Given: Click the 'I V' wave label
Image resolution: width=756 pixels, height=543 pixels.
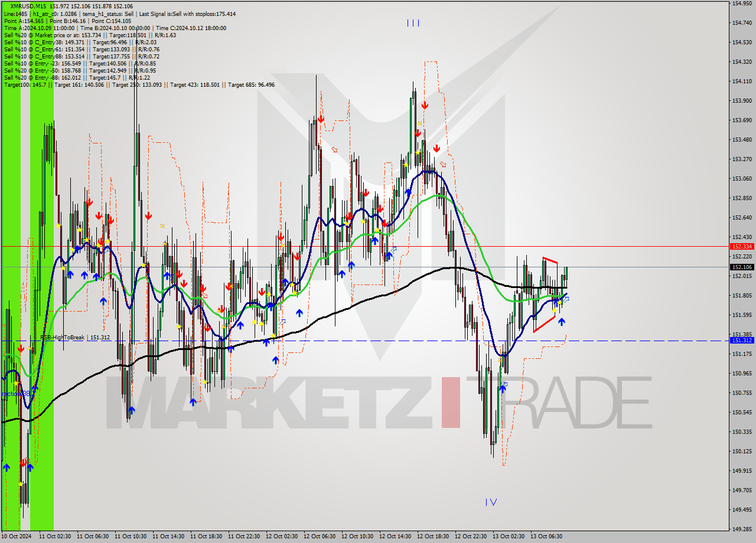Looking at the screenshot, I should point(491,502).
